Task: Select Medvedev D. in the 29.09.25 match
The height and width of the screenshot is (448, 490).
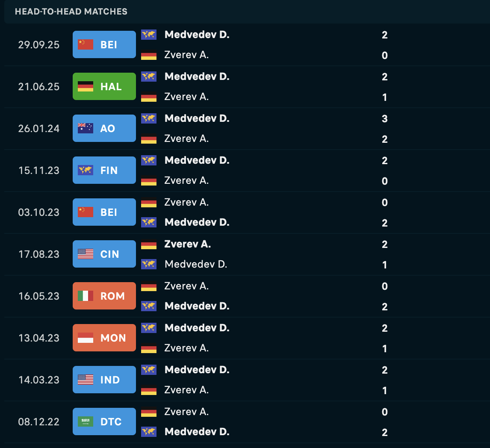Action: click(197, 34)
